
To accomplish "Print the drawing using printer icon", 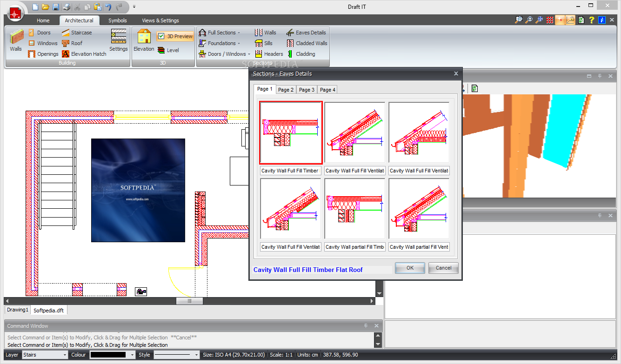I will tap(67, 7).
